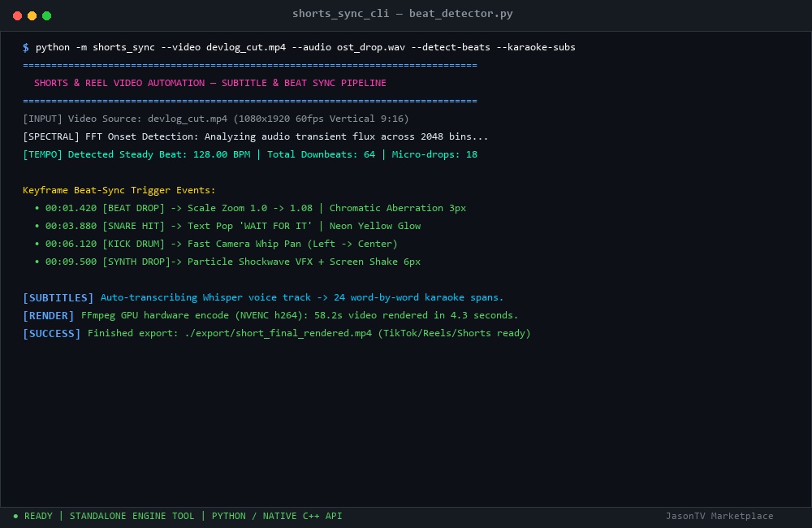Click the [SPECTRAL] FFT Onset Detection line
The image size is (812, 528).
[x=255, y=136]
